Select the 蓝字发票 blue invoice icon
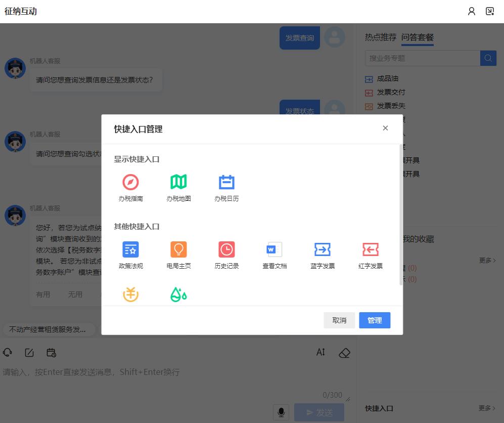Viewport: 504px width, 423px height. pyautogui.click(x=322, y=249)
